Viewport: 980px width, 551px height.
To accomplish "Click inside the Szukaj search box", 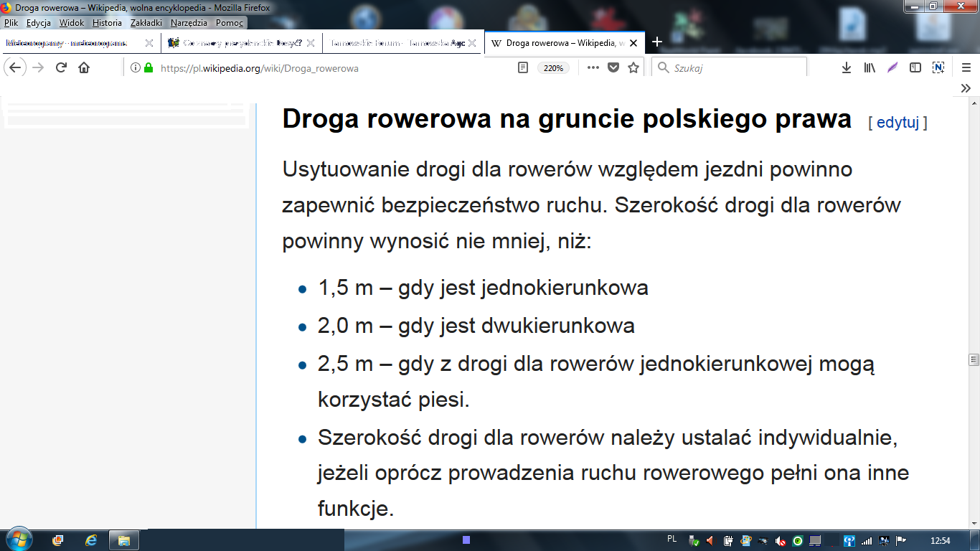I will [735, 67].
